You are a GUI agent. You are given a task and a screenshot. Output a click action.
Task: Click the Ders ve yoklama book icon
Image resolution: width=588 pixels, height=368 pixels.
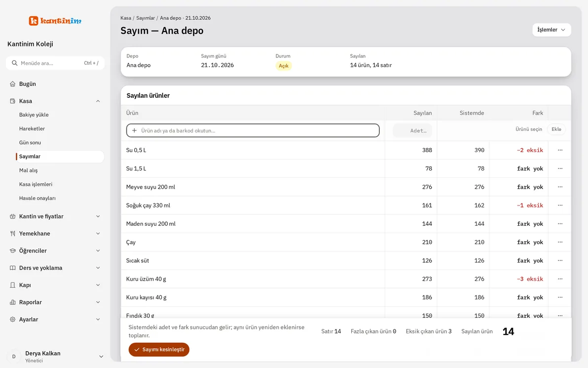[13, 268]
